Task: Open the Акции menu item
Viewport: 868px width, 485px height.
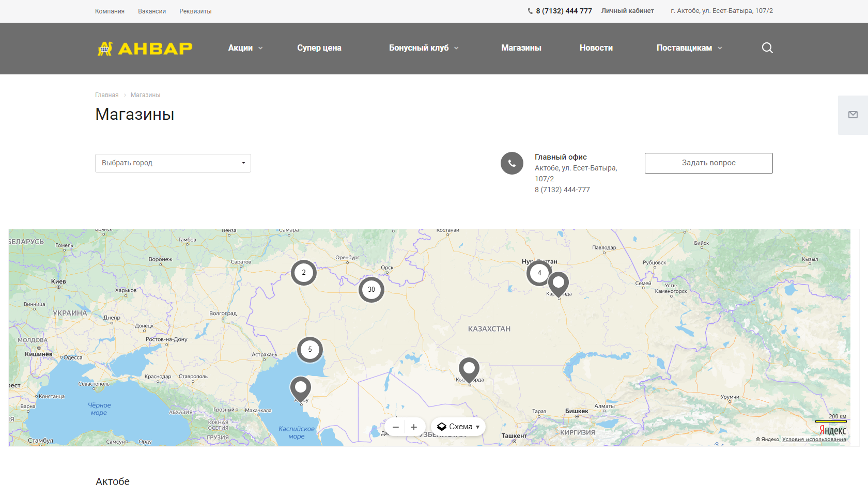Action: (x=241, y=48)
